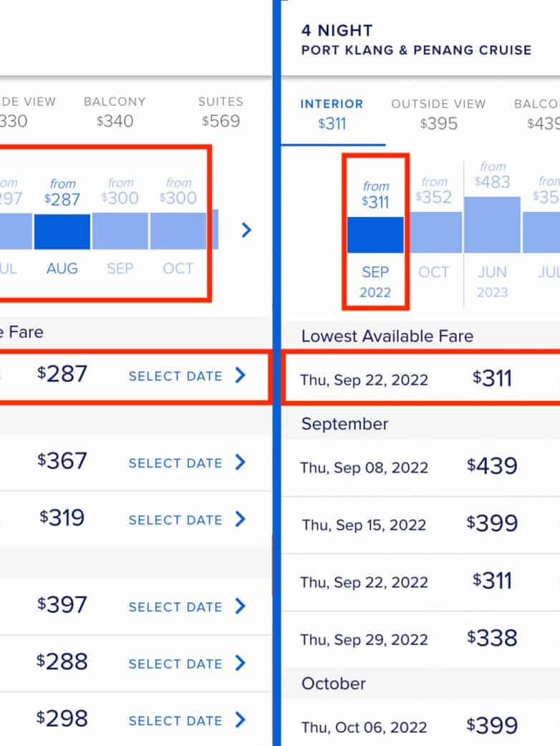Choose the AUG $287 month bar
Viewport: 560px width, 746px height.
click(x=62, y=231)
